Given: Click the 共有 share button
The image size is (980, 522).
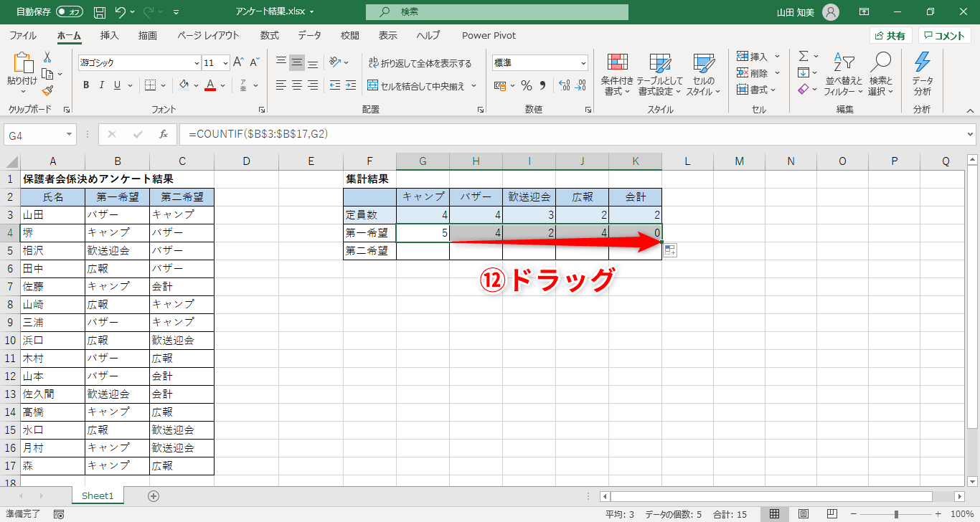Looking at the screenshot, I should [x=890, y=36].
